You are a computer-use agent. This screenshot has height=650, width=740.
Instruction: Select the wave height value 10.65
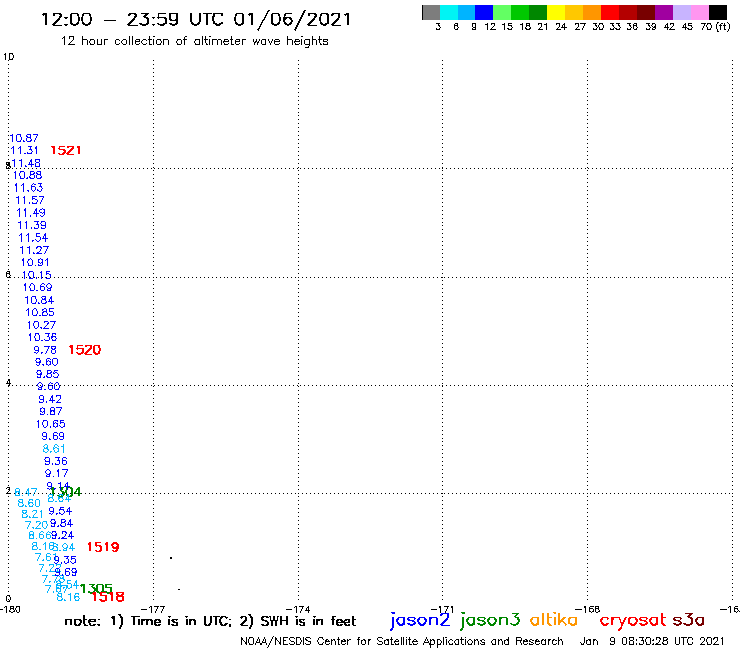[x=50, y=424]
